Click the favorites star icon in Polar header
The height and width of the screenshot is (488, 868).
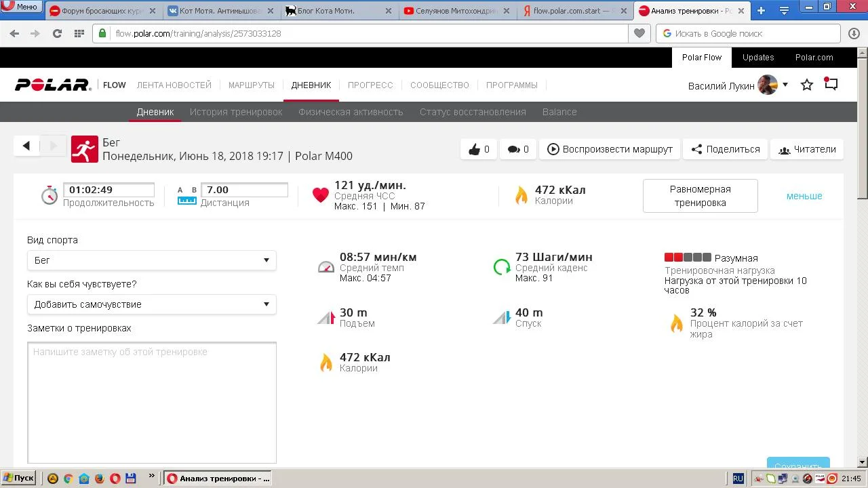click(807, 85)
